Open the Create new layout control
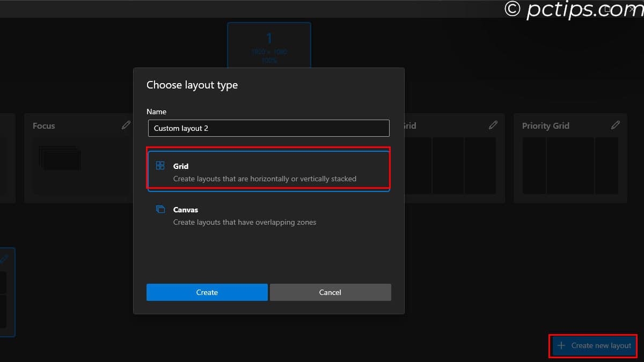The image size is (644, 362). (x=593, y=346)
